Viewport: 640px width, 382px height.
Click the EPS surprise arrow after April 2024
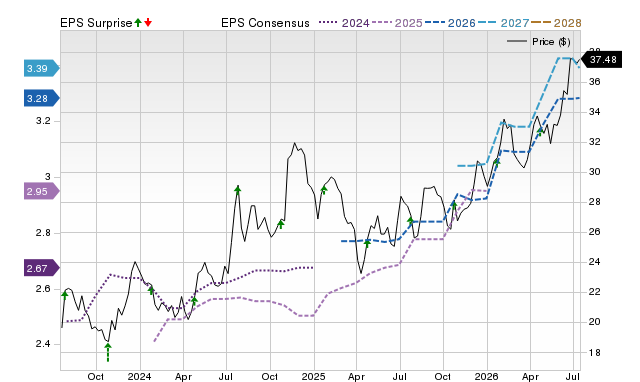(194, 302)
